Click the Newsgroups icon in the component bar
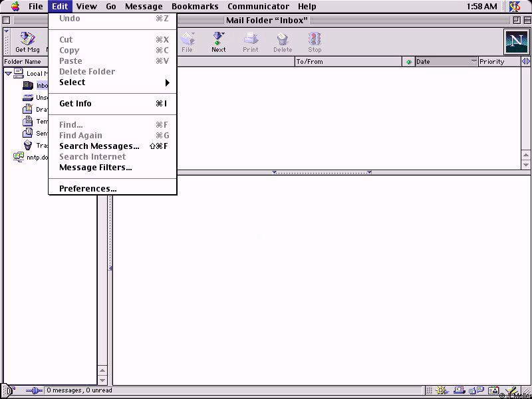The width and height of the screenshot is (532, 399). [475, 391]
